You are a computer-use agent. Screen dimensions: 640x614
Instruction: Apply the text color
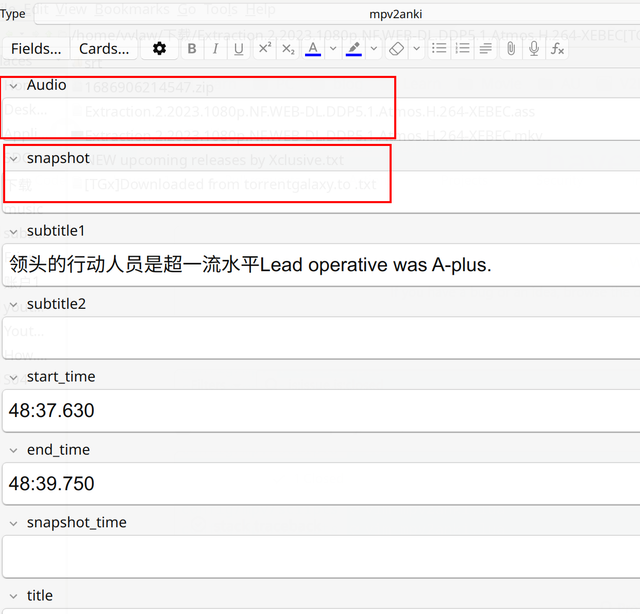(x=313, y=49)
